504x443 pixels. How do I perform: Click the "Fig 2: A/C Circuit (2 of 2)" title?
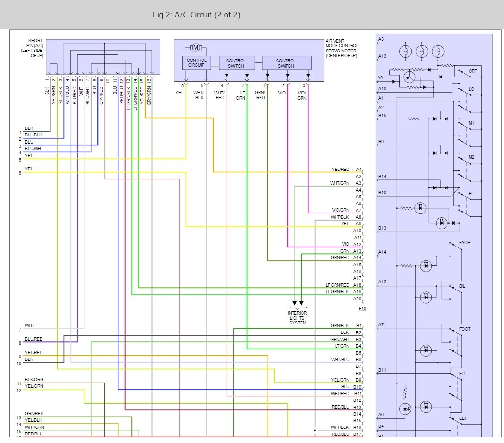click(x=196, y=15)
